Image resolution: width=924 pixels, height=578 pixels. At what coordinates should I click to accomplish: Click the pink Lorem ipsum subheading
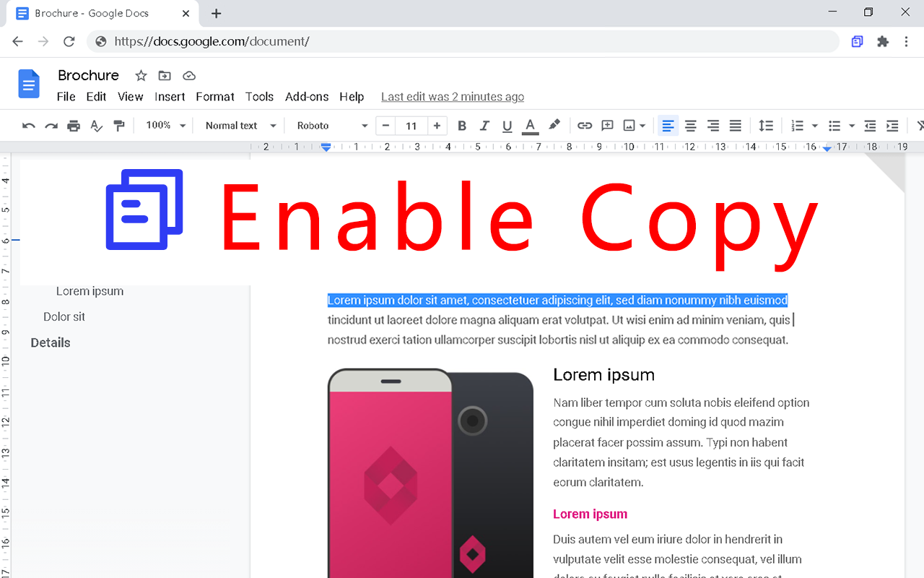pyautogui.click(x=590, y=514)
